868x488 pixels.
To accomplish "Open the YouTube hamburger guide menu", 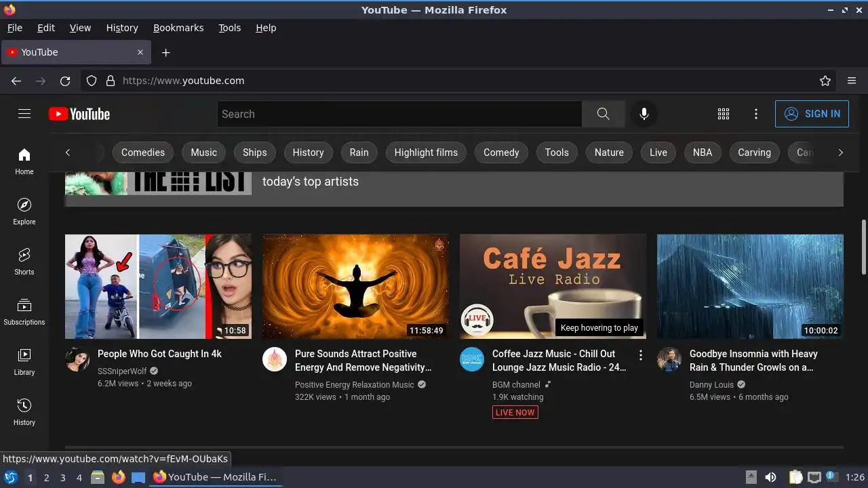I will pos(24,114).
